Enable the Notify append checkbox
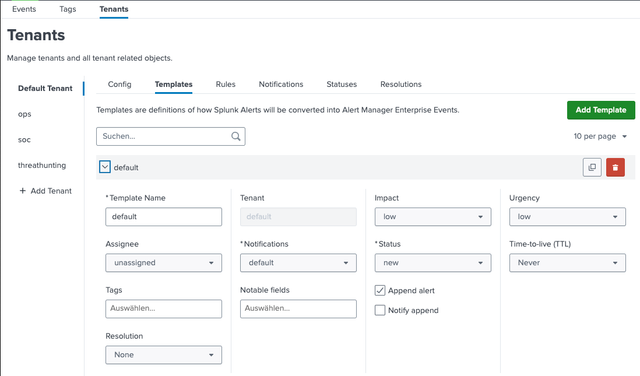Screen dimensions: 640x376 click(380, 310)
